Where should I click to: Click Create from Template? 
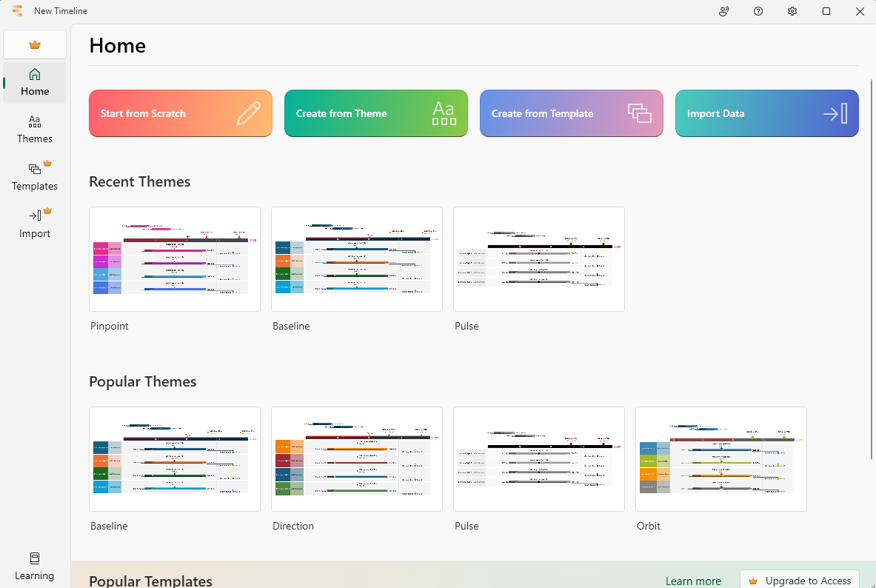pyautogui.click(x=572, y=113)
